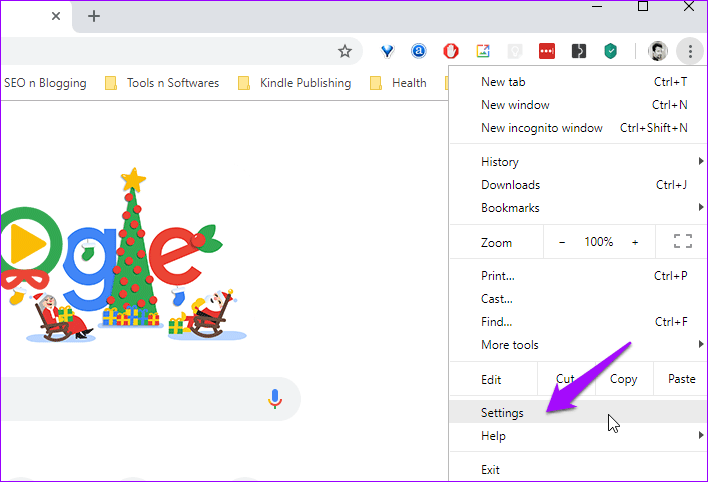Viewport: 708px width, 482px height.
Task: Expand the Bookmarks submenu
Action: pos(578,208)
